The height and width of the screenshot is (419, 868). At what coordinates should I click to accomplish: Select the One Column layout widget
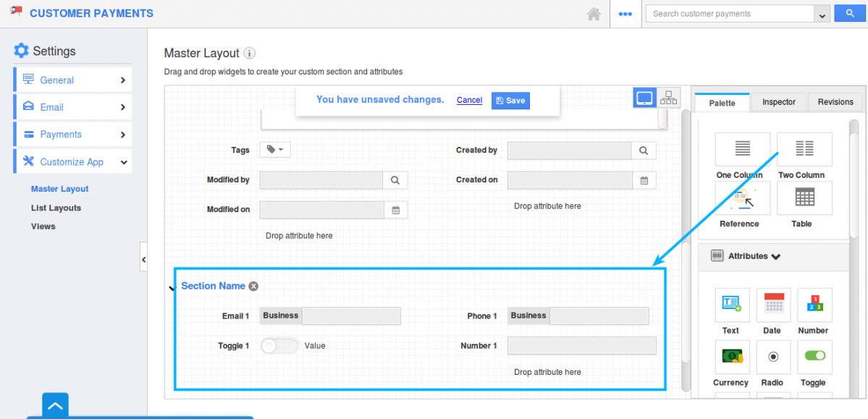click(x=742, y=150)
